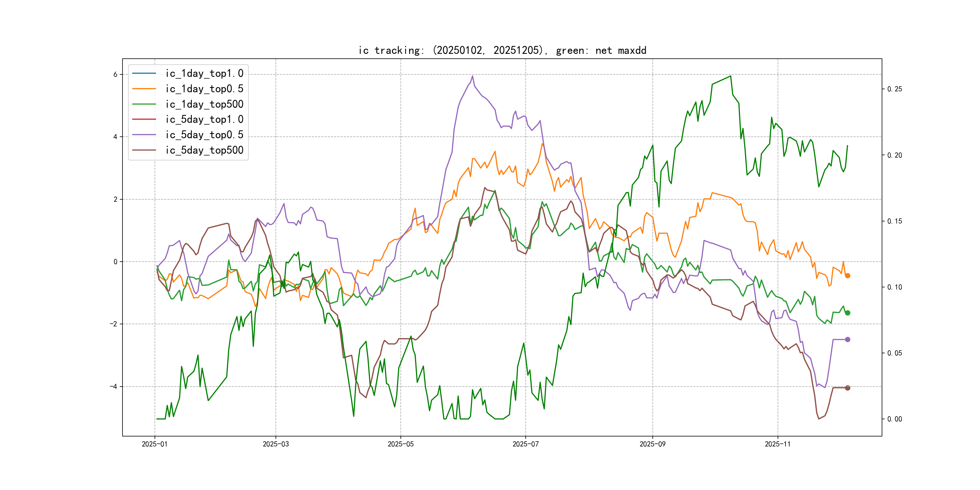Click the right y-axis label 0.25

[894, 89]
